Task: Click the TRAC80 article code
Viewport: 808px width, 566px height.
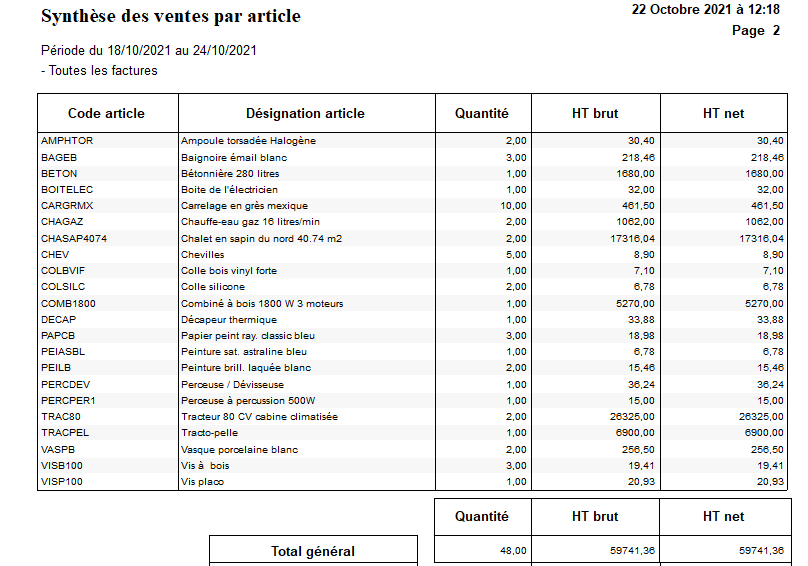Action: [x=61, y=417]
